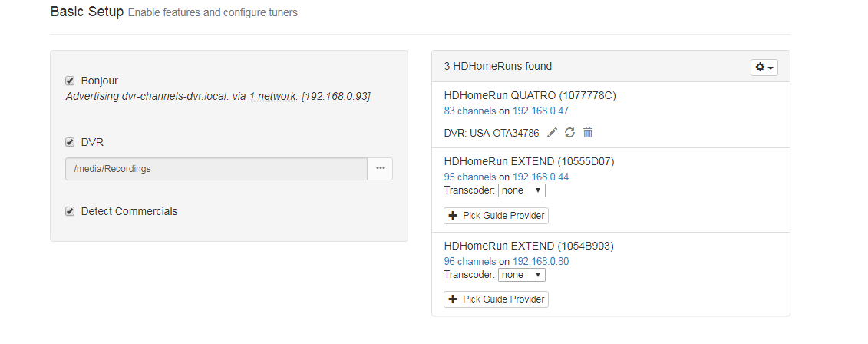Click the ellipsis browse button for recordings path
The width and height of the screenshot is (868, 344).
pyautogui.click(x=380, y=169)
